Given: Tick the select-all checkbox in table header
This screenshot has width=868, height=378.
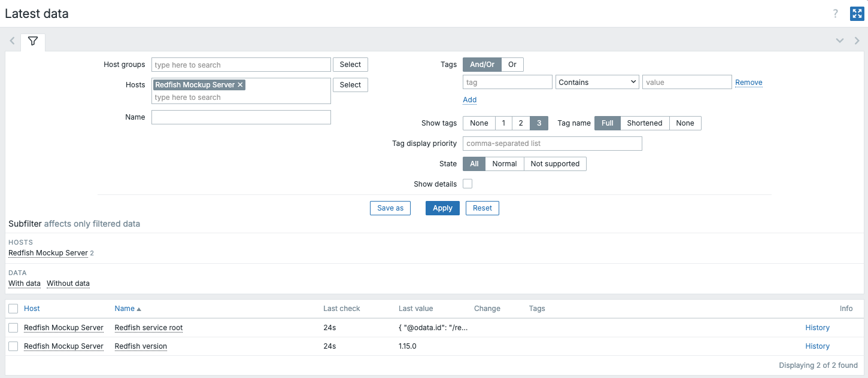Looking at the screenshot, I should (13, 309).
